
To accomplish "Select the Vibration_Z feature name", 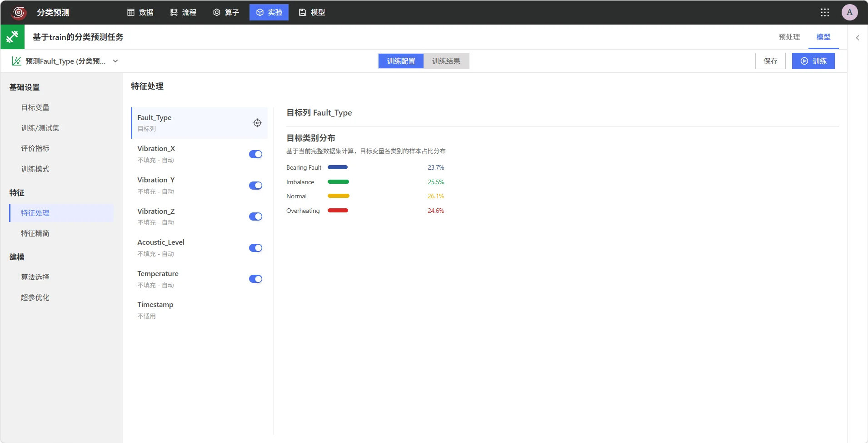I will point(156,211).
